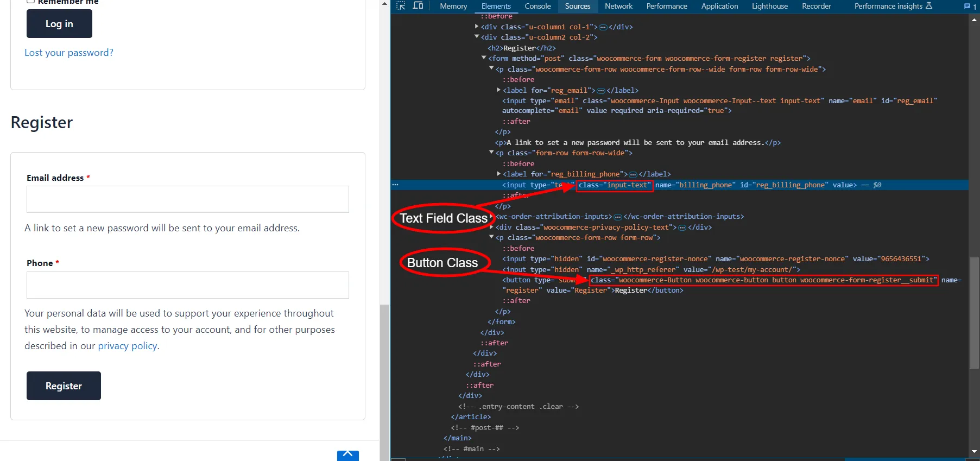Screen dimensions: 980x461
Task: Expand the reg_billing_phone label node
Action: (498, 174)
